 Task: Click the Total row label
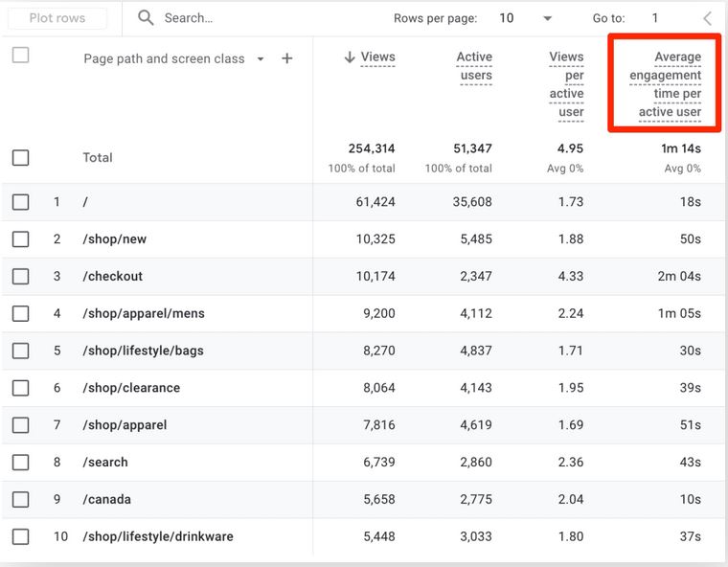98,157
